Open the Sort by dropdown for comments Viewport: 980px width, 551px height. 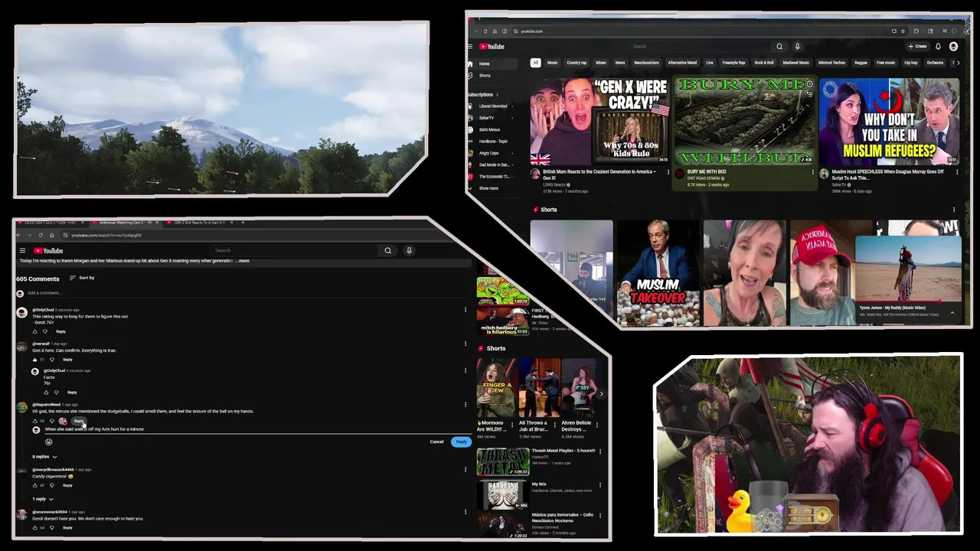[x=82, y=278]
